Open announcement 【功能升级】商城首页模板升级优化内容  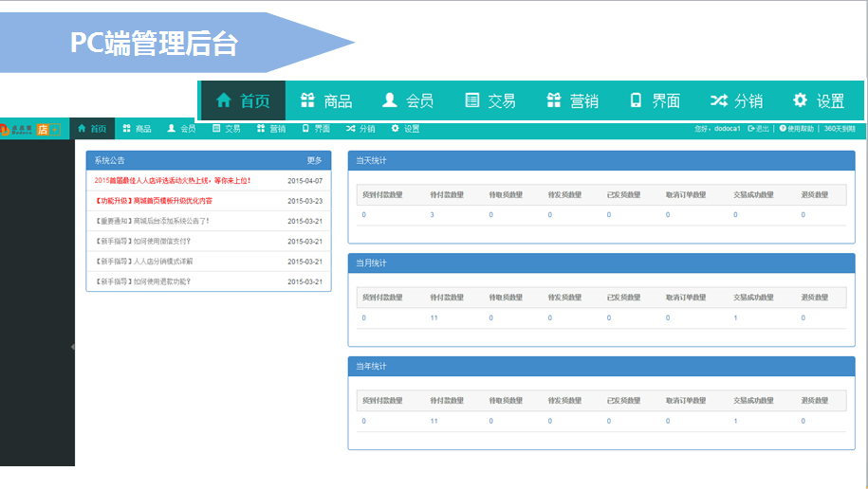pyautogui.click(x=154, y=201)
